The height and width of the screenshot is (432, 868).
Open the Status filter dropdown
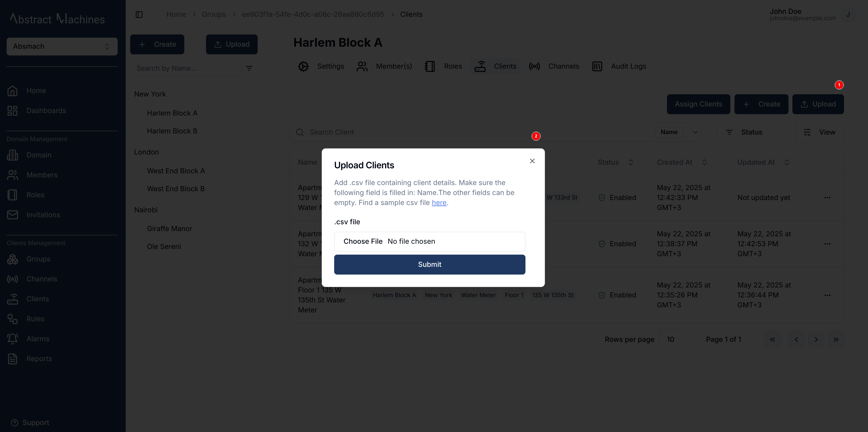(744, 132)
